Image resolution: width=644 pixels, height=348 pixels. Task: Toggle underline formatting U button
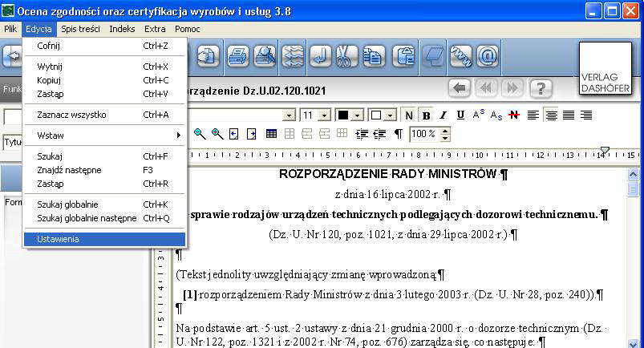(460, 115)
